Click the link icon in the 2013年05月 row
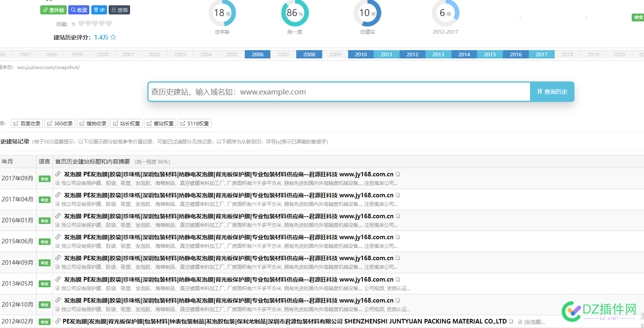The width and height of the screenshot is (644, 328). tap(58, 279)
